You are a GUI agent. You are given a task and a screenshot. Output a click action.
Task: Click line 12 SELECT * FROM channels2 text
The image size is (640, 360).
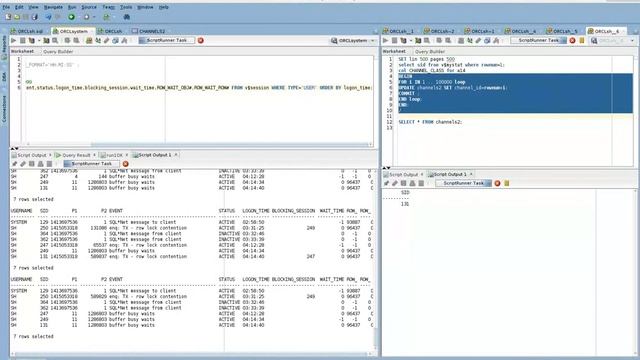tap(430, 122)
